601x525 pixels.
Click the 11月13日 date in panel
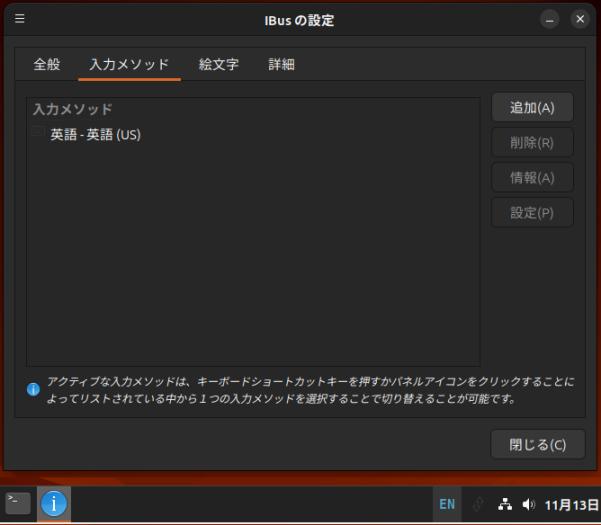pos(572,505)
